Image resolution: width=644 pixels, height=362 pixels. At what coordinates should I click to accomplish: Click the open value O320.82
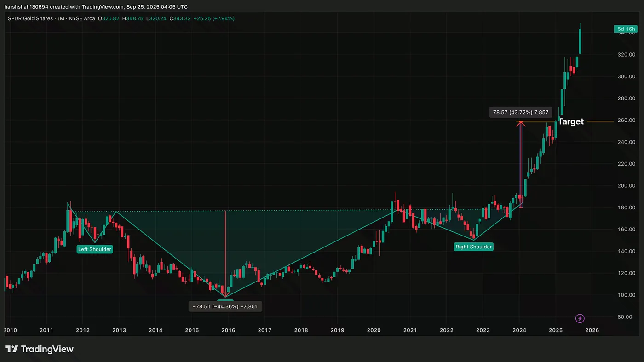click(109, 18)
